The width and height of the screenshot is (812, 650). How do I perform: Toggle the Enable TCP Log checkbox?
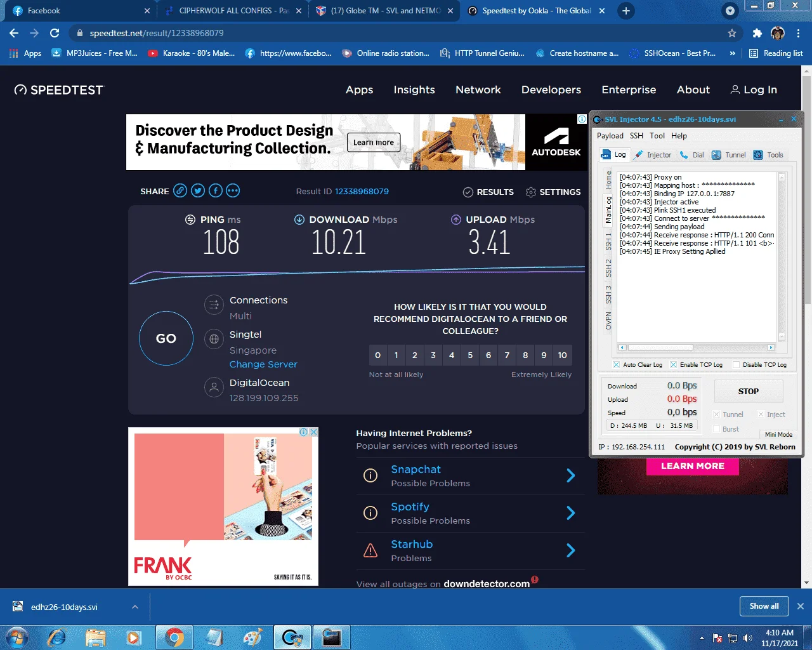[674, 364]
